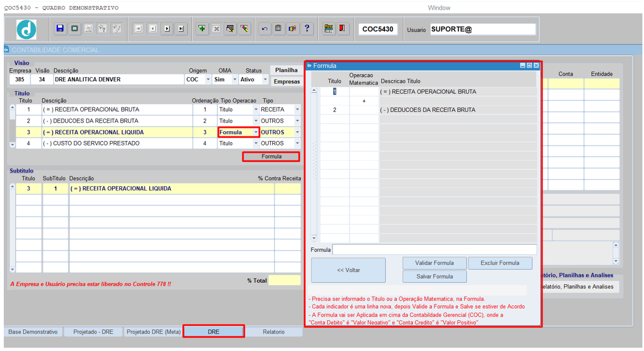Click the yellow Menu icon in the toolbar
The image size is (644, 351).
(x=328, y=28)
